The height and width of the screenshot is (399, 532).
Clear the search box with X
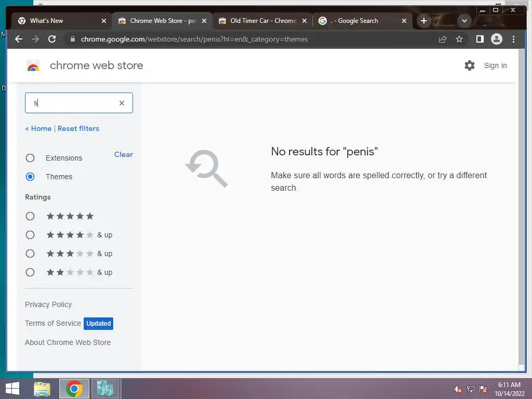pyautogui.click(x=122, y=103)
